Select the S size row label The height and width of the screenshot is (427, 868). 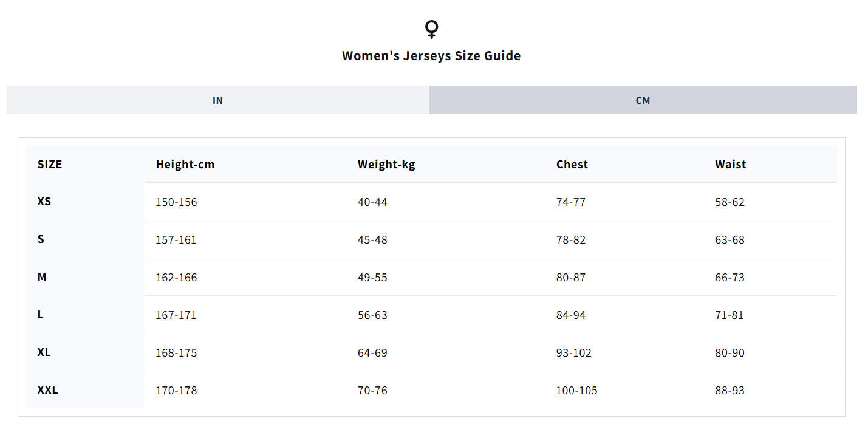pos(41,239)
